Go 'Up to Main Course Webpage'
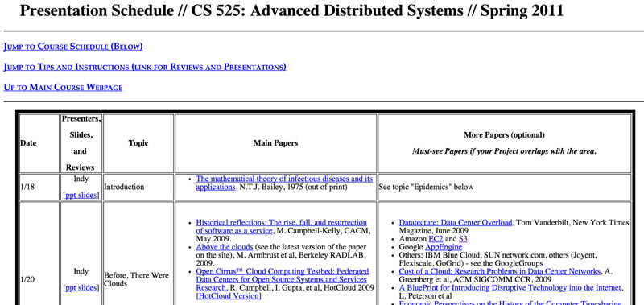 (x=63, y=87)
